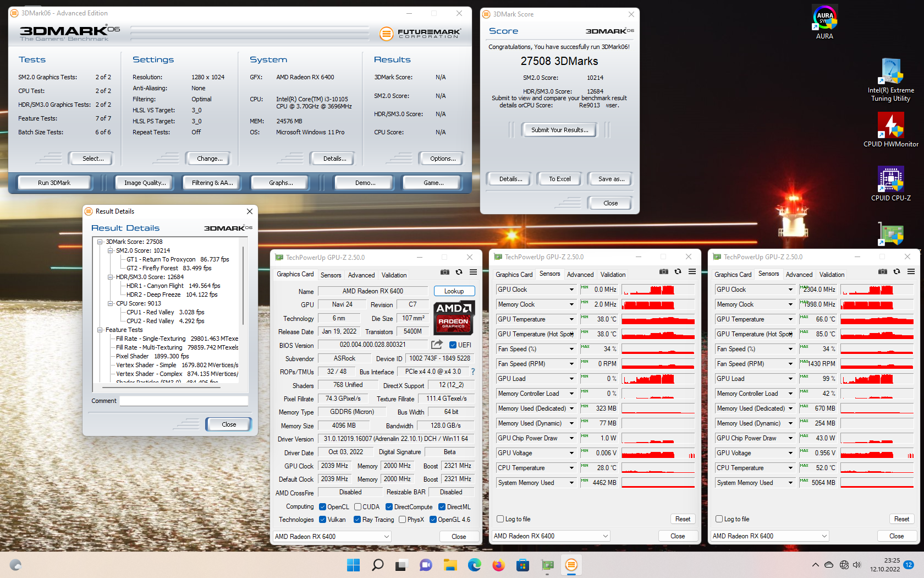Toggle the CUDA checkbox
The width and height of the screenshot is (924, 578).
tap(358, 507)
